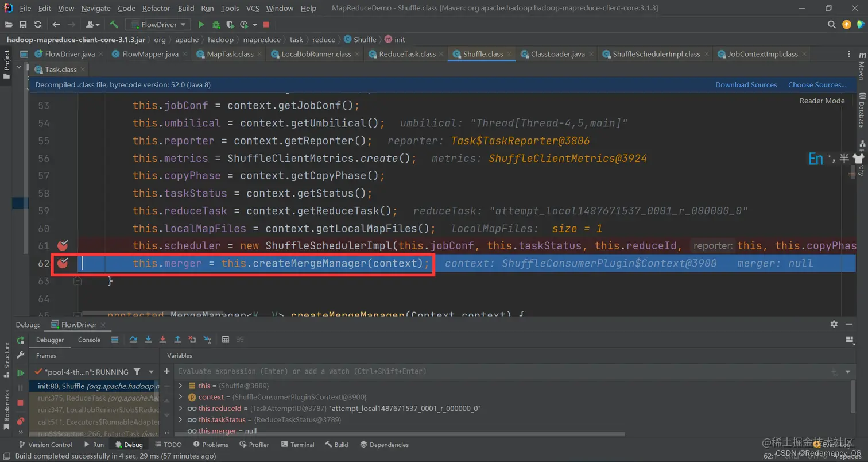Resume program in the debug sidebar
868x462 pixels.
(21, 373)
